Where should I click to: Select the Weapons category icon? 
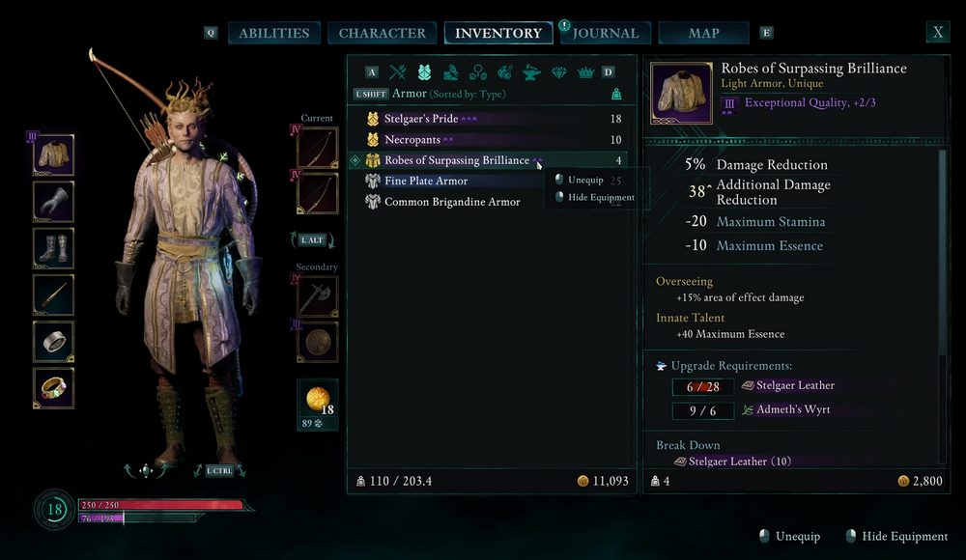pos(398,72)
